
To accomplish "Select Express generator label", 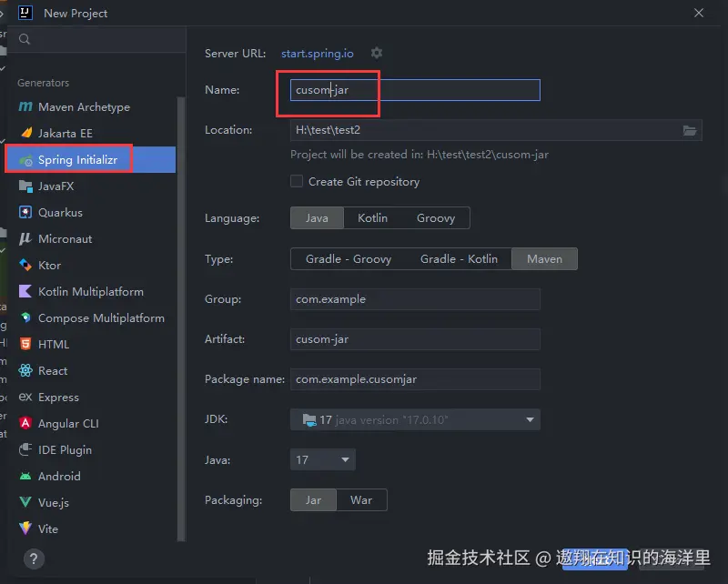I will click(58, 398).
